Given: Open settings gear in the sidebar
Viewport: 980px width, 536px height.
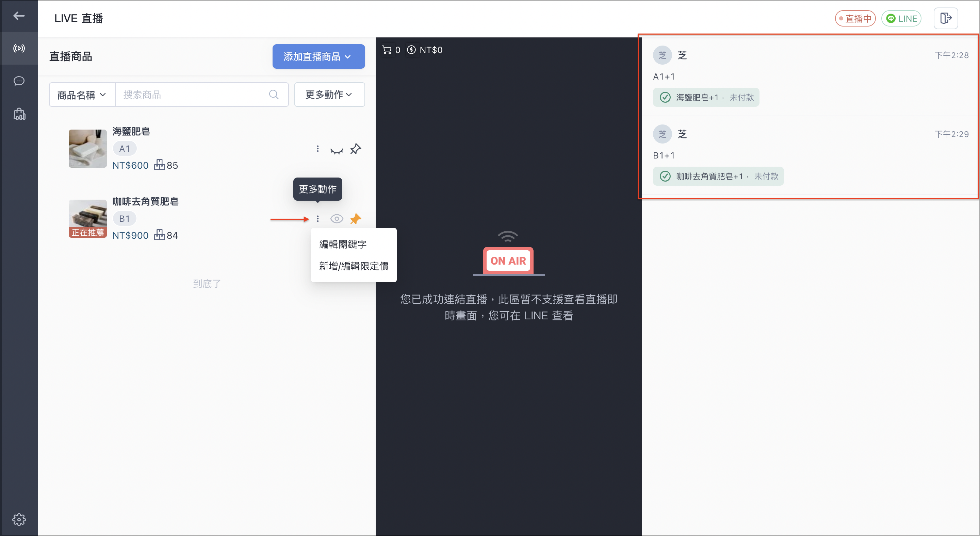Looking at the screenshot, I should point(19,519).
